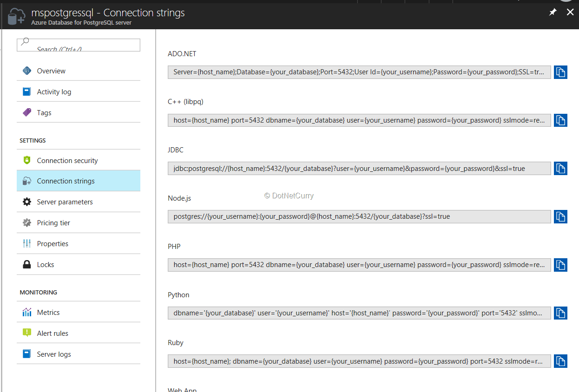Open Alert rules page
This screenshot has width=579, height=392.
[78, 333]
